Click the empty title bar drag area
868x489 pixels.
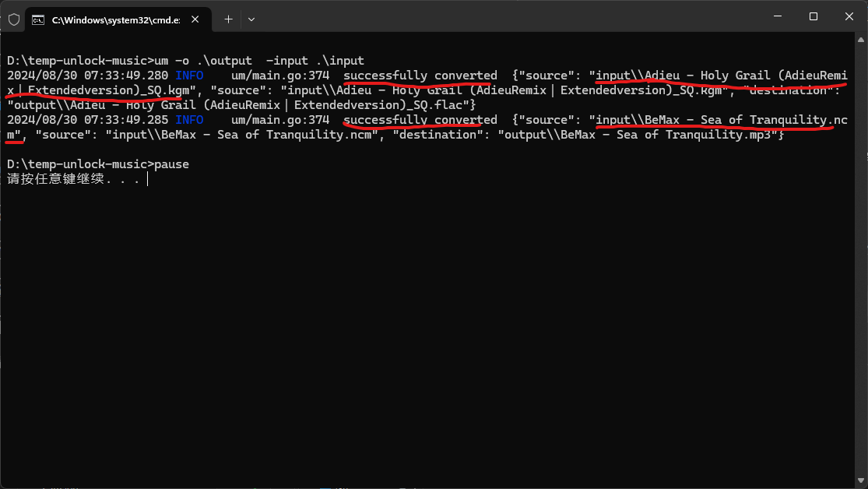[506, 17]
